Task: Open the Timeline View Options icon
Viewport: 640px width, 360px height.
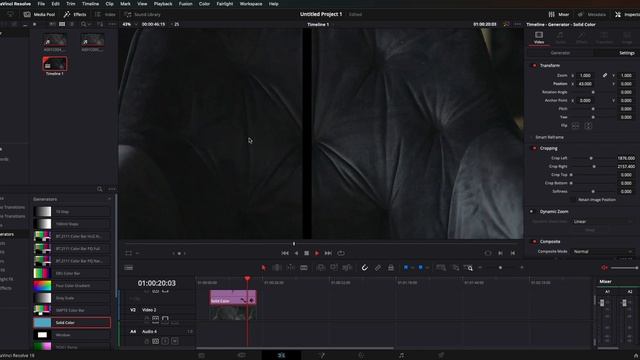Action: pos(129,268)
